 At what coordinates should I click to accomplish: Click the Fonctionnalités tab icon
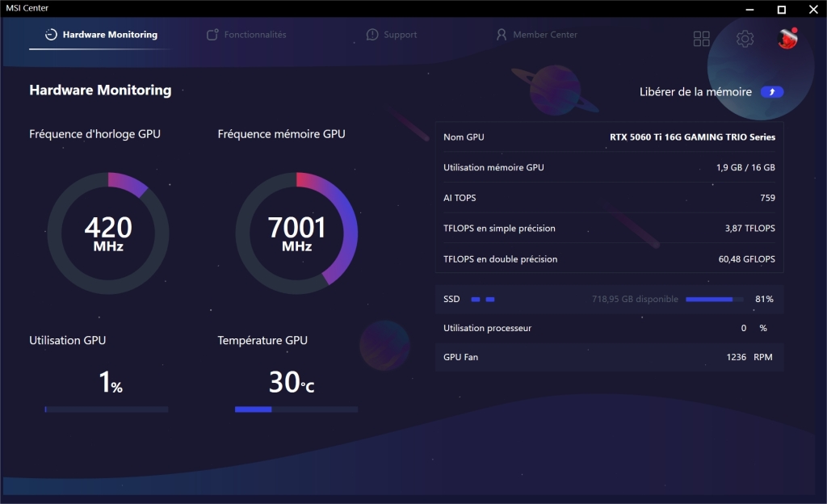coord(212,35)
